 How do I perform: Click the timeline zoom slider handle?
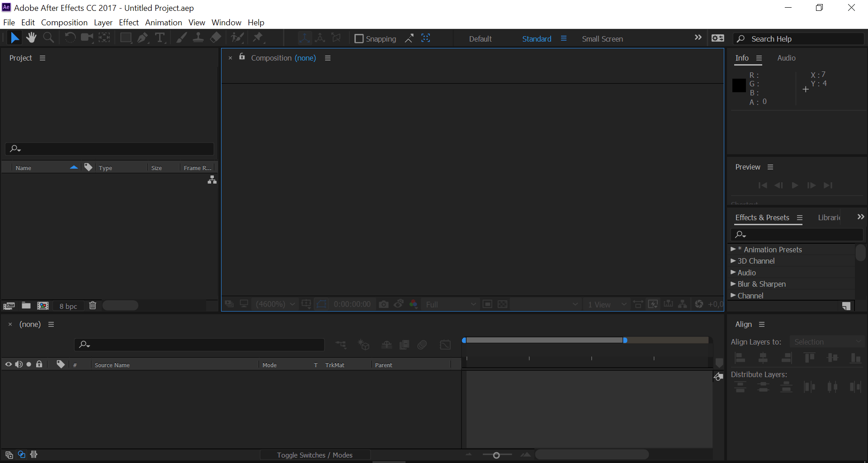496,455
